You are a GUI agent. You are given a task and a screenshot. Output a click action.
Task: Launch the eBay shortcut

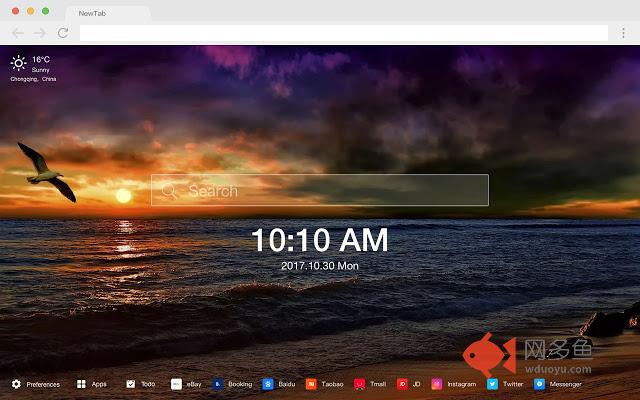click(x=176, y=384)
